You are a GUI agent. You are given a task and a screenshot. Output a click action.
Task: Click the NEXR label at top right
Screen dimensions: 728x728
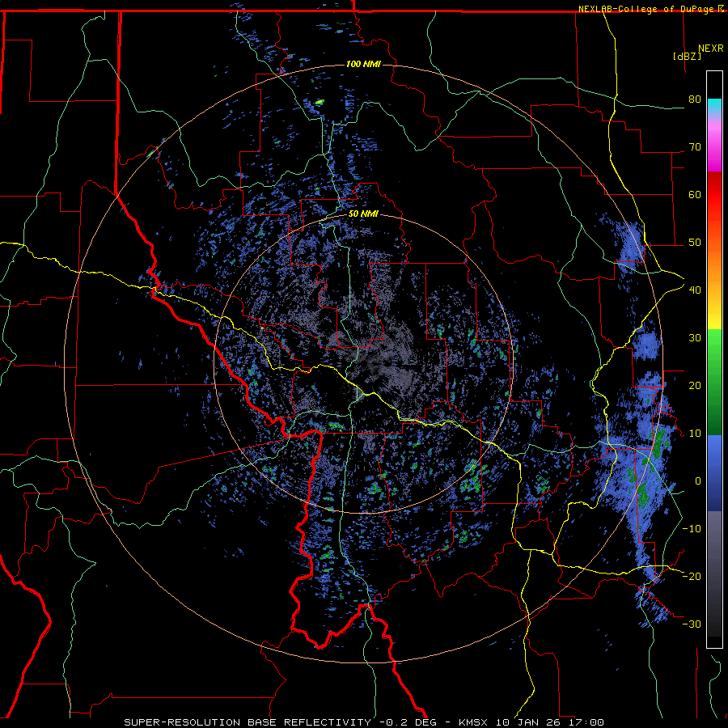(711, 49)
